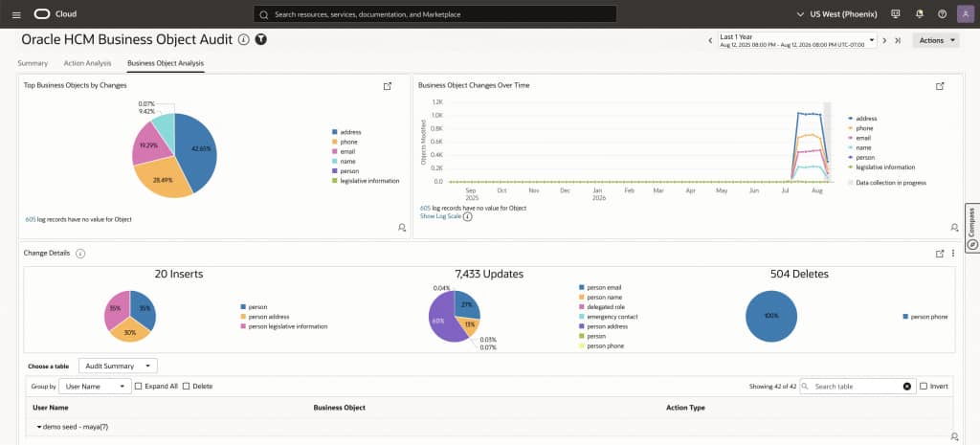
Task: Toggle person in Top Business Objects legend
Action: (x=345, y=170)
